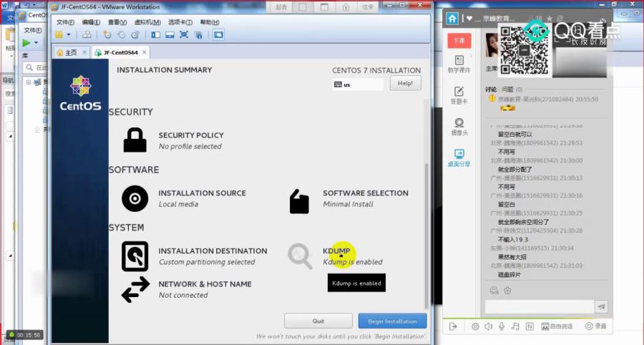The width and height of the screenshot is (644, 345).
Task: Open the snapshot manager icon
Action: [135, 35]
